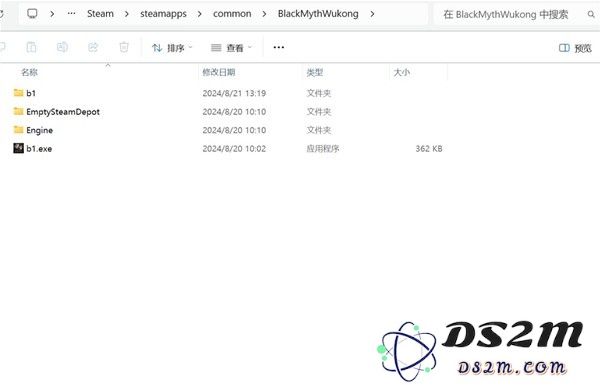Click the search magnifier icon
The width and height of the screenshot is (600, 385).
coord(591,15)
